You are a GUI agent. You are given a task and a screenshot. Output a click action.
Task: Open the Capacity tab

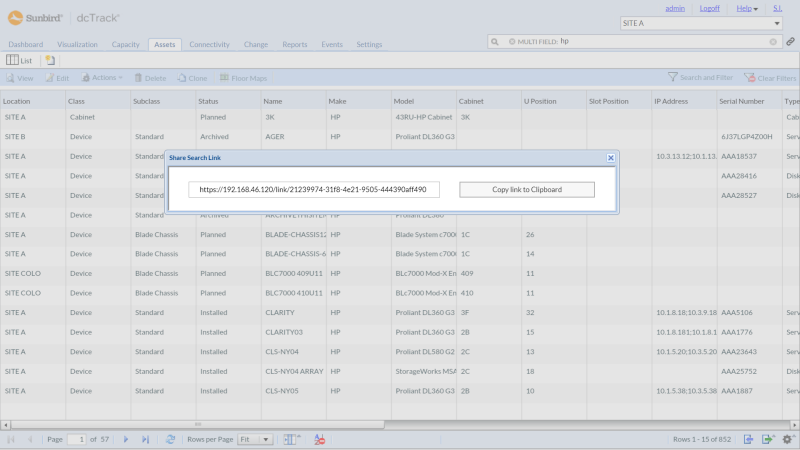tap(126, 44)
